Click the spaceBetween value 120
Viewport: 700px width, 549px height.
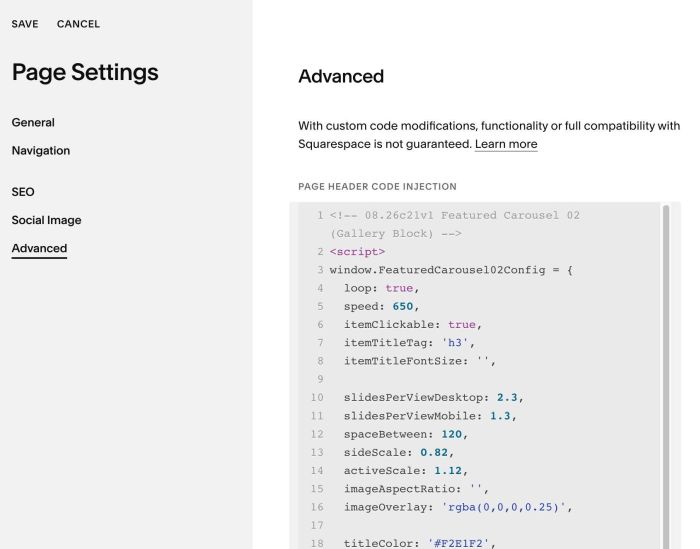tap(451, 434)
